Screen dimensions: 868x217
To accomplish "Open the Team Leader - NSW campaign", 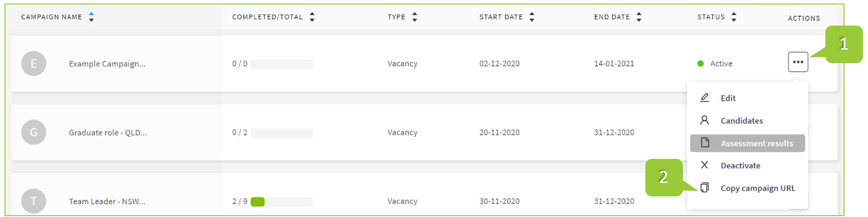I will click(x=107, y=201).
